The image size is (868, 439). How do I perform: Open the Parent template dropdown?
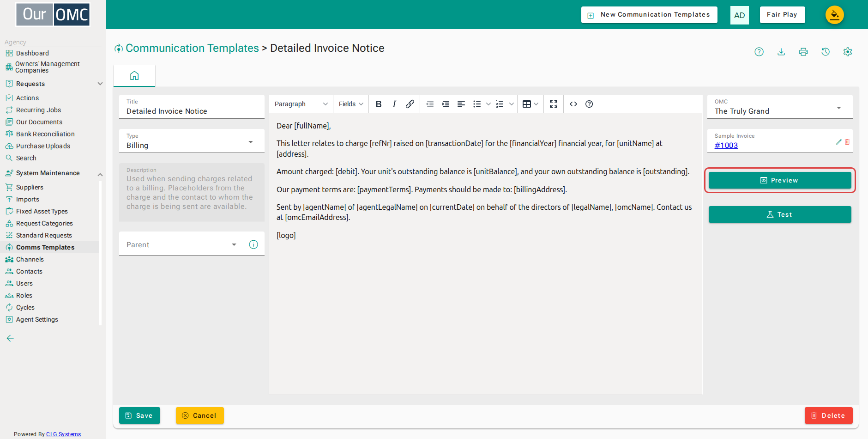pos(182,244)
